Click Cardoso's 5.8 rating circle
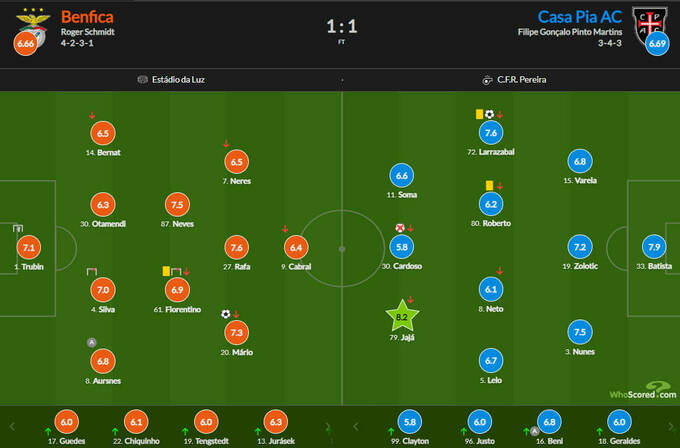This screenshot has width=680, height=448. [x=402, y=247]
